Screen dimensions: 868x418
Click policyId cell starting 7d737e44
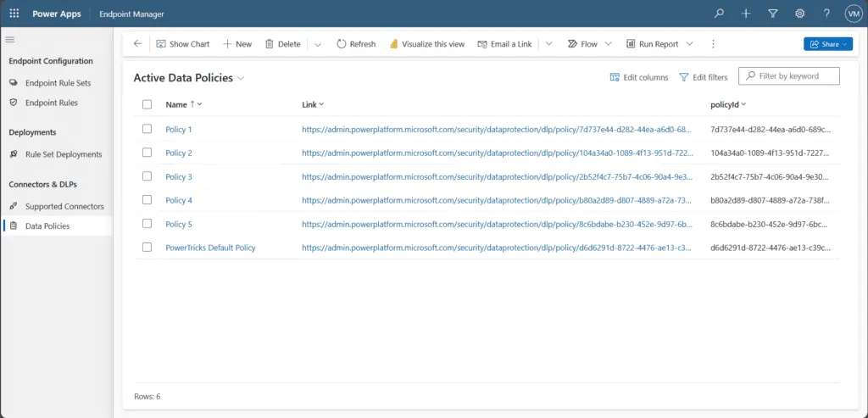tap(771, 130)
